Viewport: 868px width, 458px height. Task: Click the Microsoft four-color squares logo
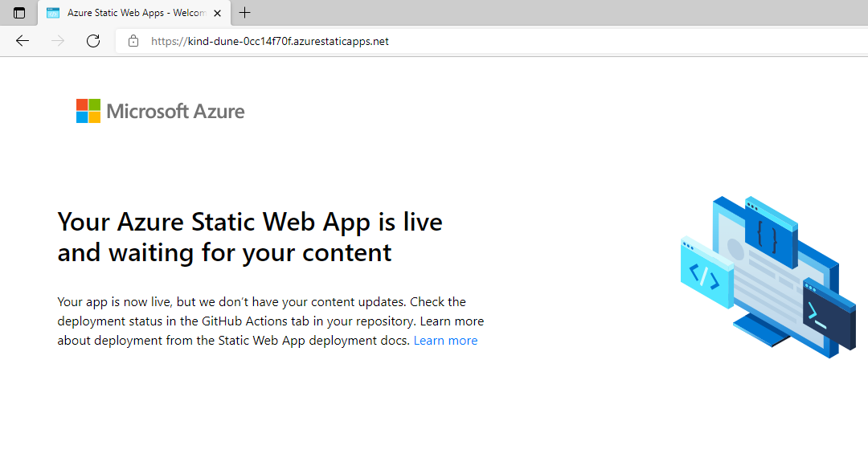click(x=88, y=111)
